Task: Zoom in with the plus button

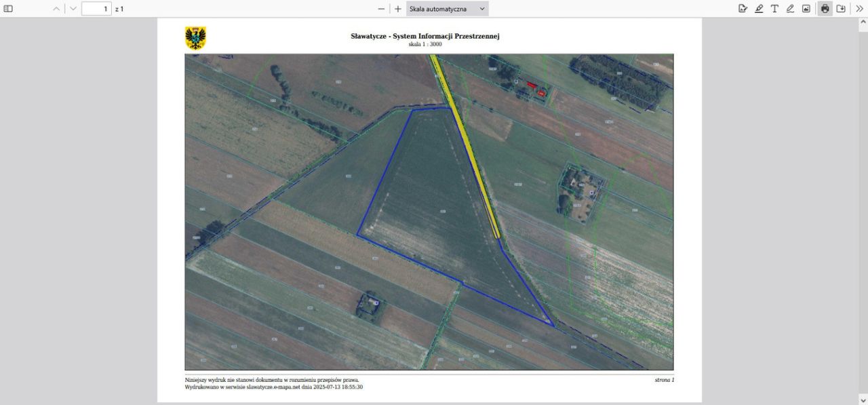Action: coord(398,9)
